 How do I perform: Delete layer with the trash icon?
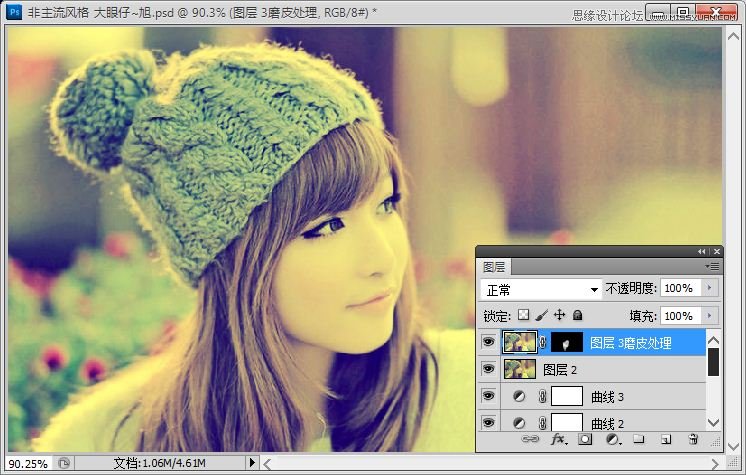coord(692,439)
